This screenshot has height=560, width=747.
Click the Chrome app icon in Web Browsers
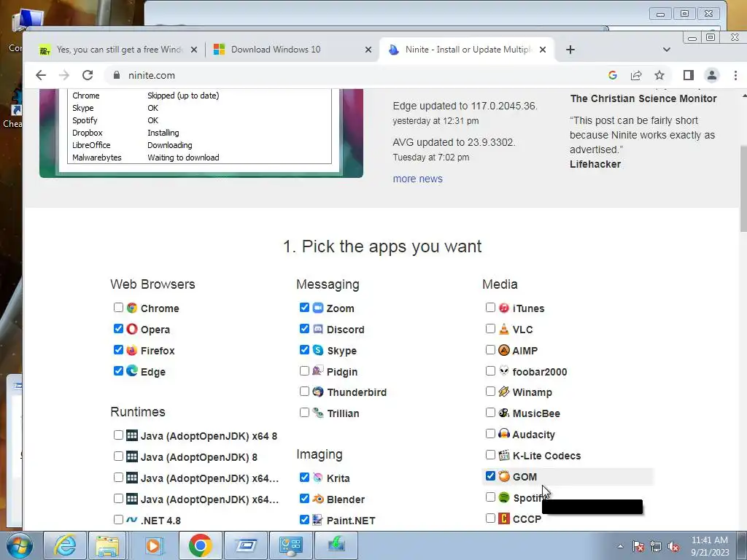click(x=132, y=308)
